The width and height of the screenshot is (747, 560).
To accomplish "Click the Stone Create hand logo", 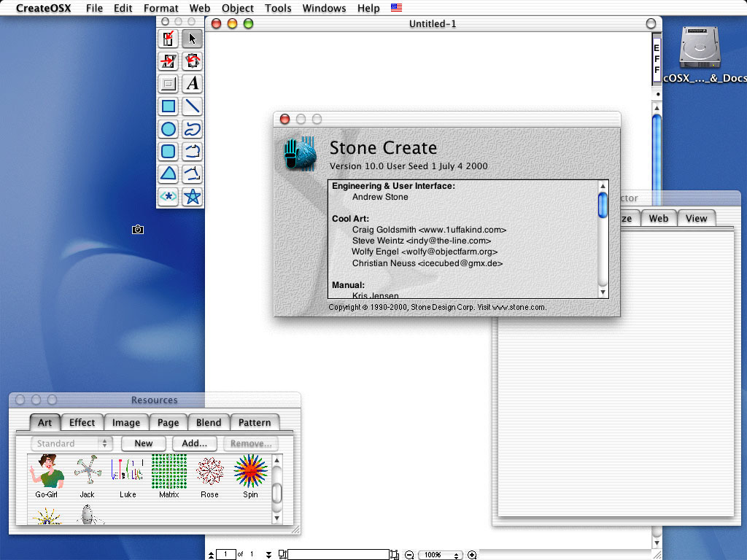I will pyautogui.click(x=300, y=154).
